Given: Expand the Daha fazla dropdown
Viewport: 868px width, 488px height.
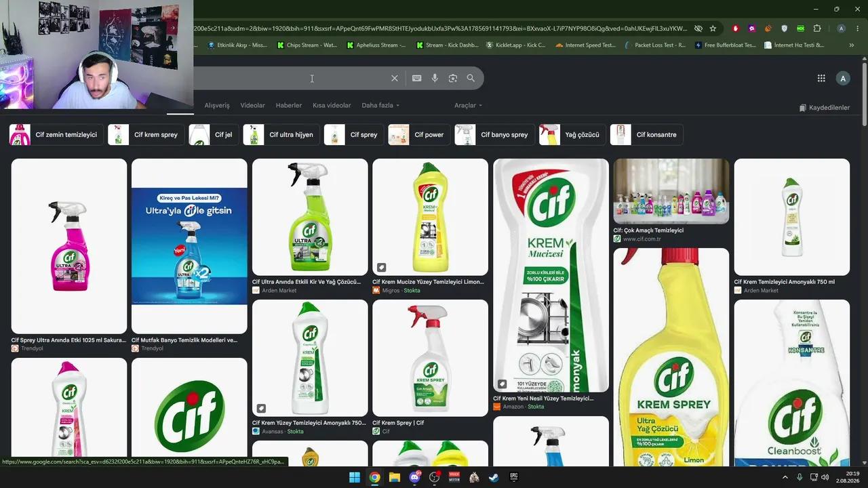Looking at the screenshot, I should [x=380, y=105].
